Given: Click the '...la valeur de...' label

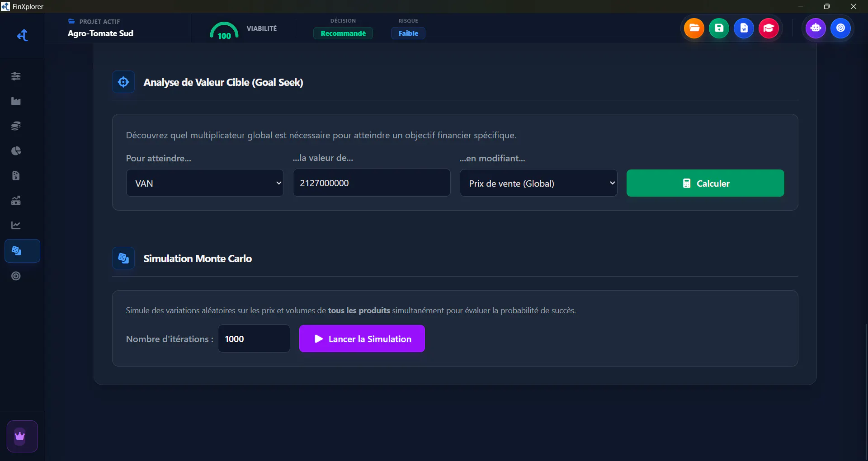Looking at the screenshot, I should [x=323, y=158].
